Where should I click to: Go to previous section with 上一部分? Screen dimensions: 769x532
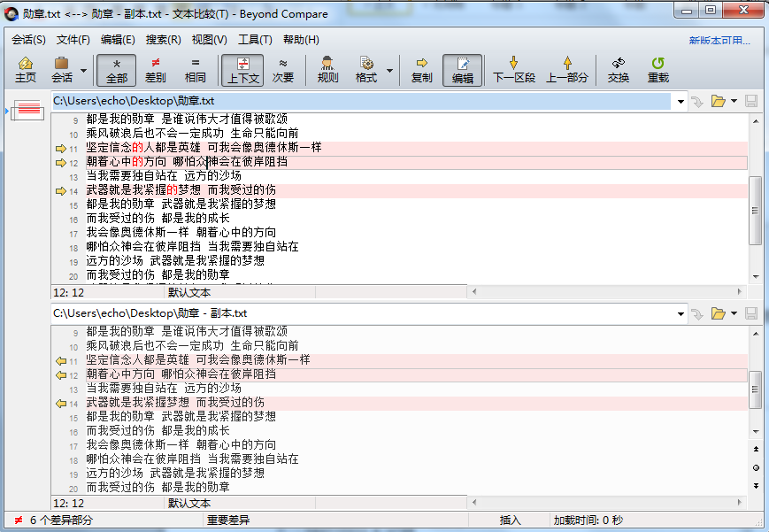565,69
